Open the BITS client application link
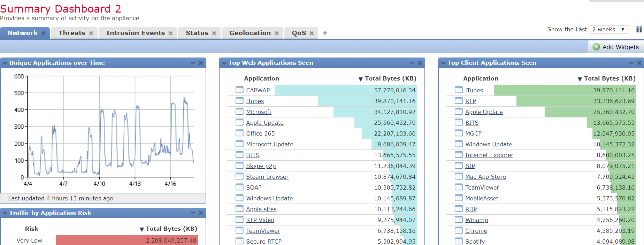Image resolution: width=644 pixels, height=245 pixels. point(472,123)
